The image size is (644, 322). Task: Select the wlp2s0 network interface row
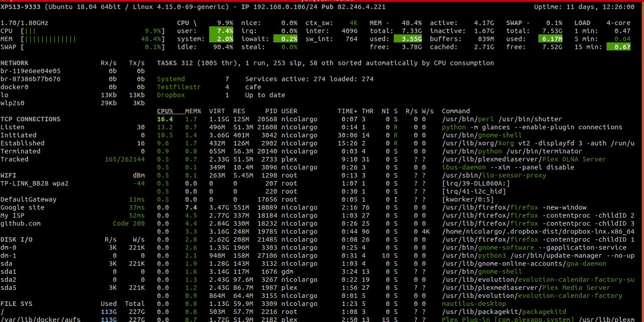72,103
